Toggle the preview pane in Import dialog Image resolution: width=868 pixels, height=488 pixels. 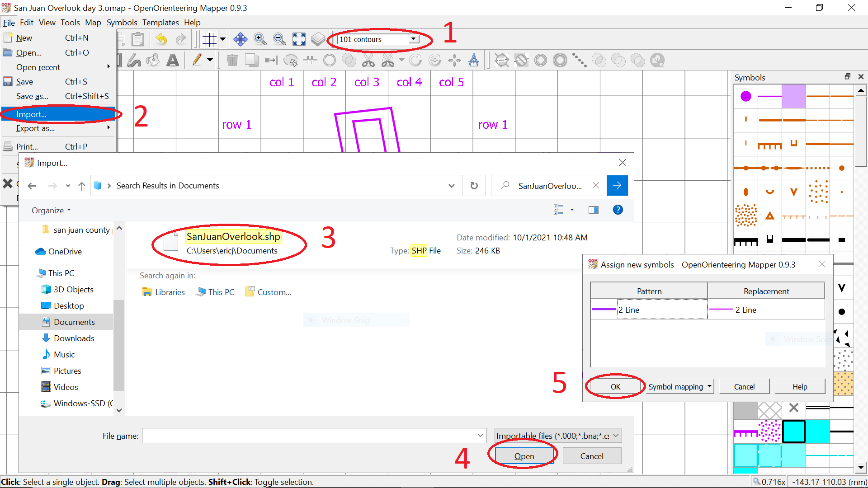pos(593,210)
